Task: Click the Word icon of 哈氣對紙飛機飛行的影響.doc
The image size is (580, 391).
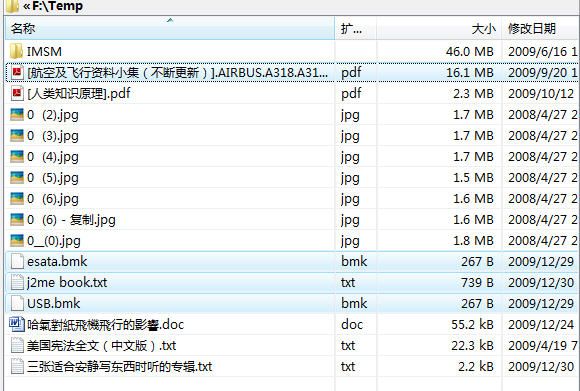Action: (x=16, y=324)
